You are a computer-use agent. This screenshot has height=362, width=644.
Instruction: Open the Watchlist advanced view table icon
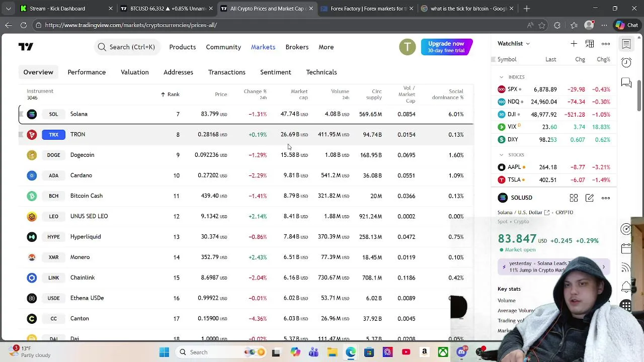tap(590, 44)
